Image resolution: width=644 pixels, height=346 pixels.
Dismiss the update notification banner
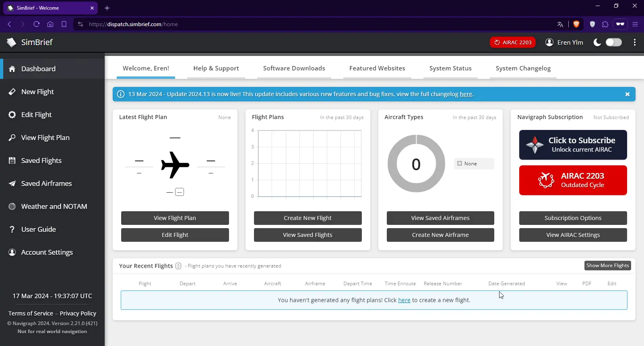[x=627, y=94]
